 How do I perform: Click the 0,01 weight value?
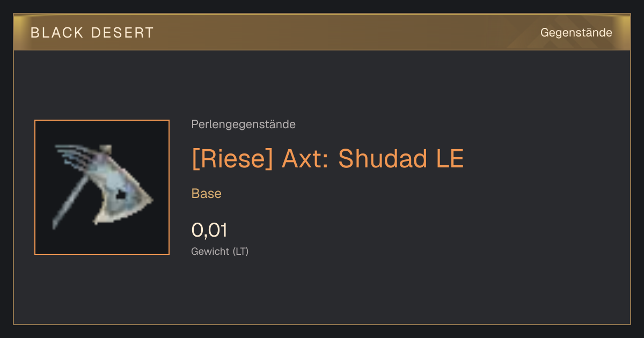coord(209,230)
